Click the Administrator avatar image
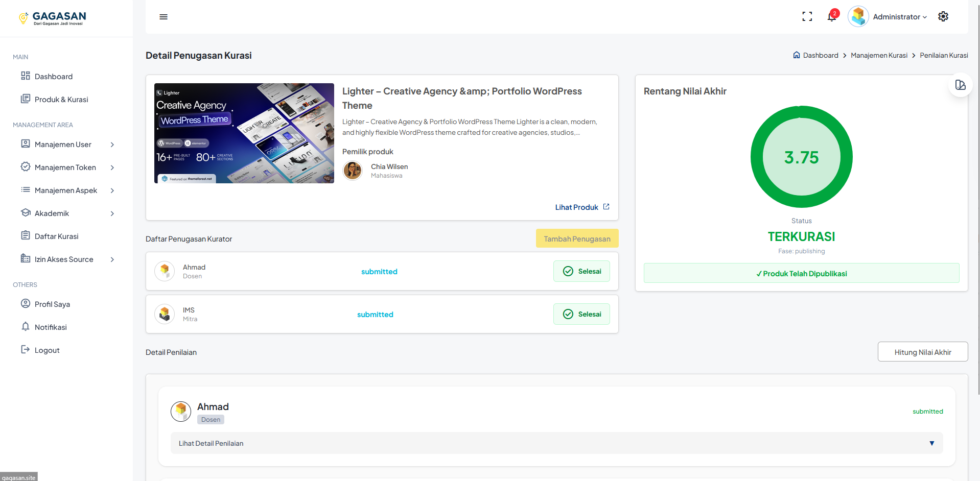980x481 pixels. click(858, 17)
